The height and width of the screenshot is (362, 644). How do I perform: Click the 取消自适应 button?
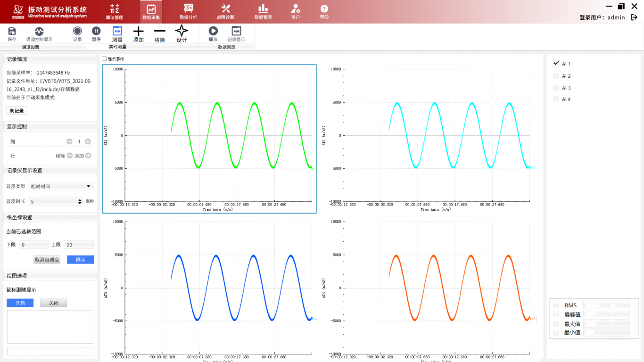(x=47, y=260)
